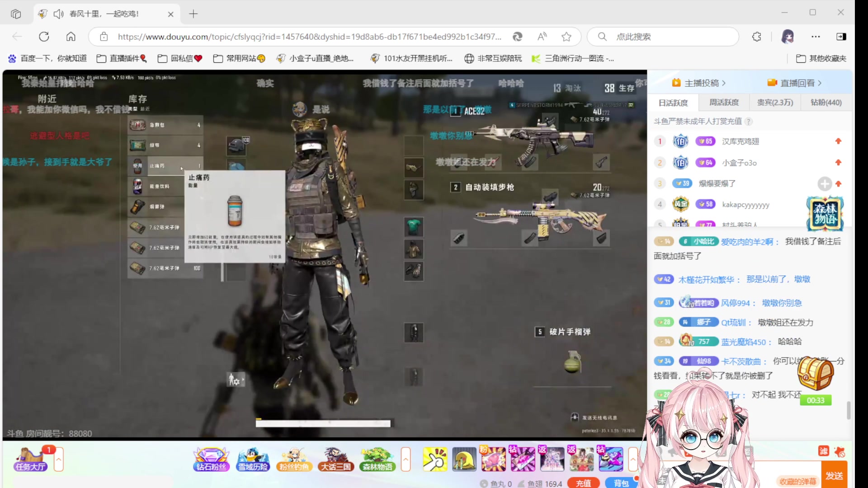This screenshot has width=868, height=488.
Task: Open the 大话三国 game icon
Action: tap(335, 459)
